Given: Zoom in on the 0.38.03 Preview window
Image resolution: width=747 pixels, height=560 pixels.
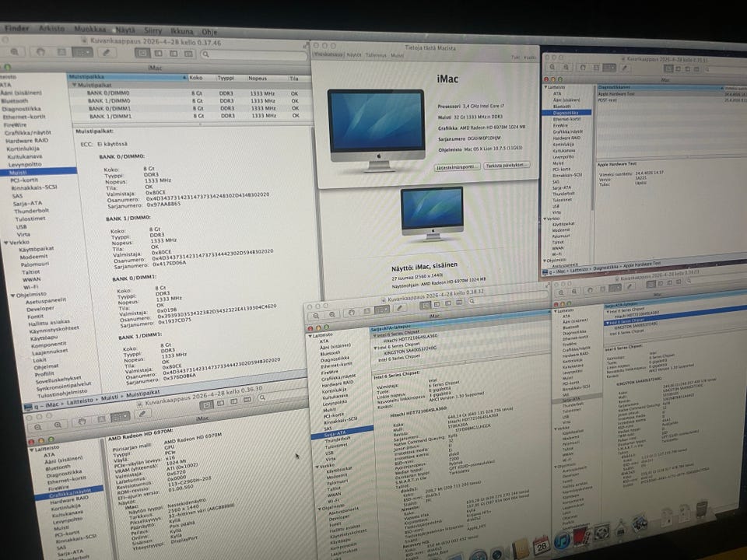Looking at the screenshot, I should (x=574, y=291).
